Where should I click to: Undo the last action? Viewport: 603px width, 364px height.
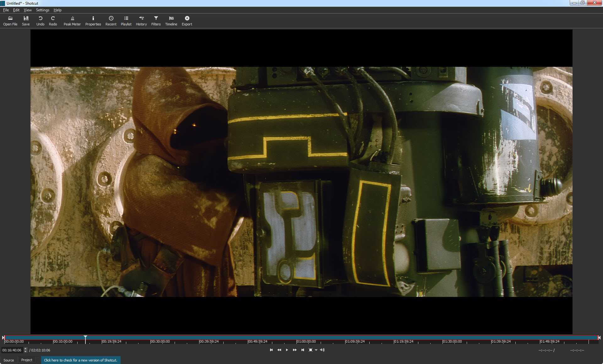pyautogui.click(x=40, y=21)
